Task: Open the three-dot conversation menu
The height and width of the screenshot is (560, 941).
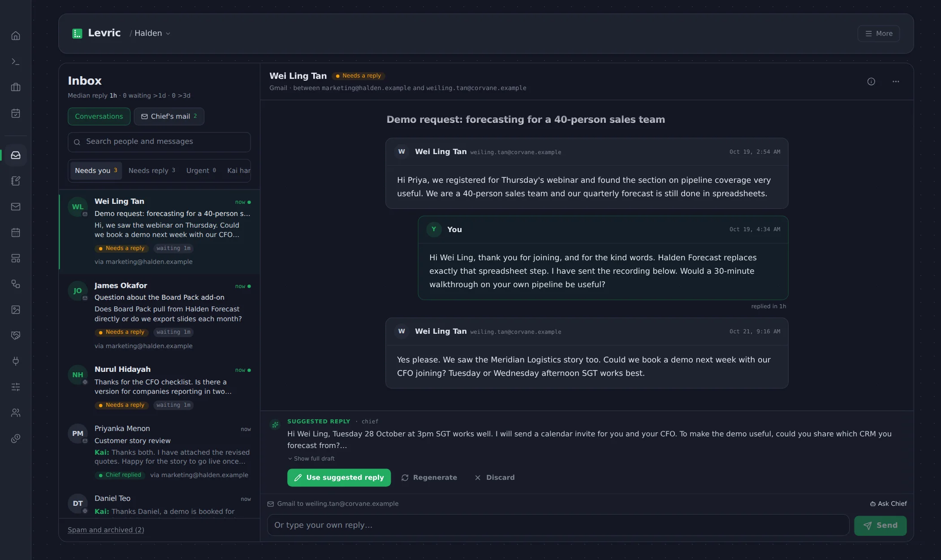Action: coord(896,82)
